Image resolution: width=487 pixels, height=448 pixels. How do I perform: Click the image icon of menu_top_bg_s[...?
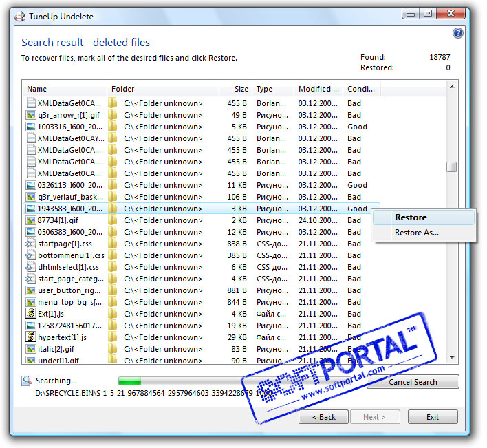[30, 302]
